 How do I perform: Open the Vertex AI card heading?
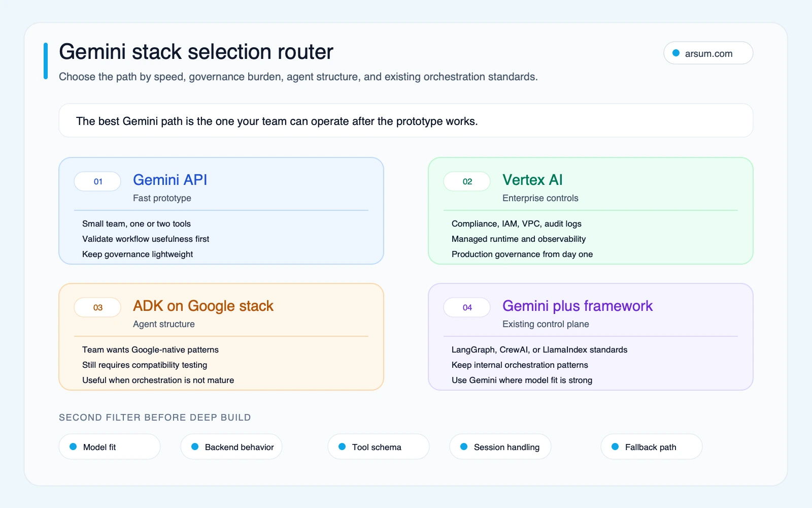[x=532, y=180]
